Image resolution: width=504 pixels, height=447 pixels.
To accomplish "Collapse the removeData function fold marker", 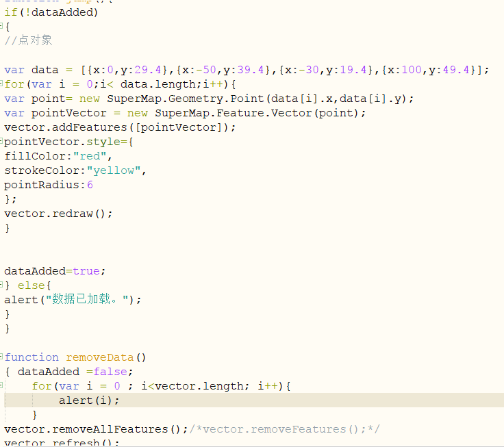I will (2, 357).
